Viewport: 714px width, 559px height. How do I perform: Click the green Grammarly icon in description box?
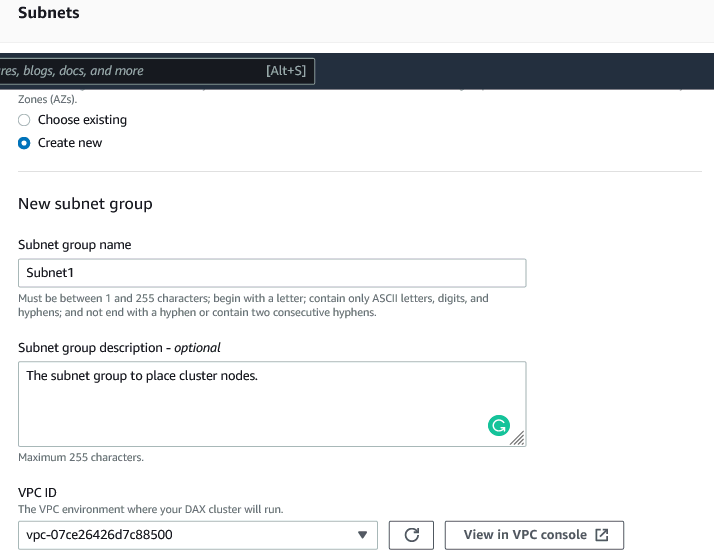coord(498,426)
